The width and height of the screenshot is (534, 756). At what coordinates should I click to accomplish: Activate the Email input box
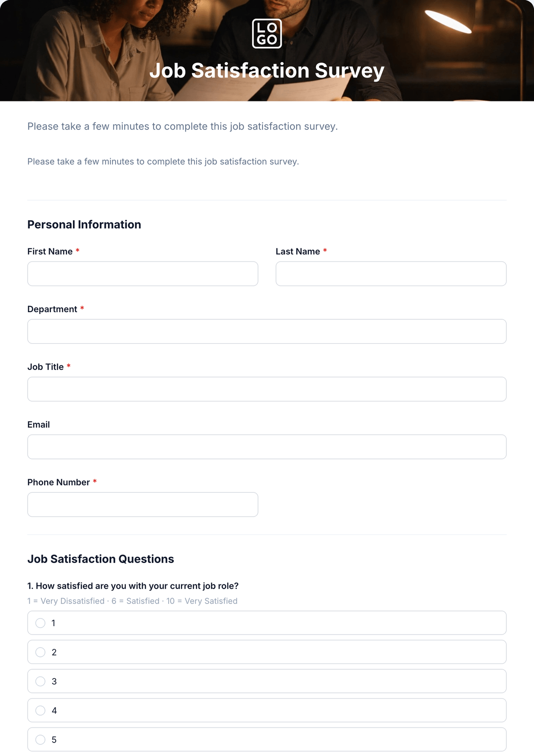click(x=267, y=447)
